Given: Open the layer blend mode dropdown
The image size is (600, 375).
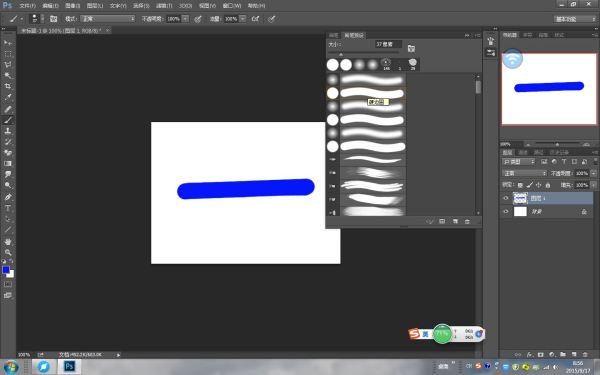Looking at the screenshot, I should [525, 173].
